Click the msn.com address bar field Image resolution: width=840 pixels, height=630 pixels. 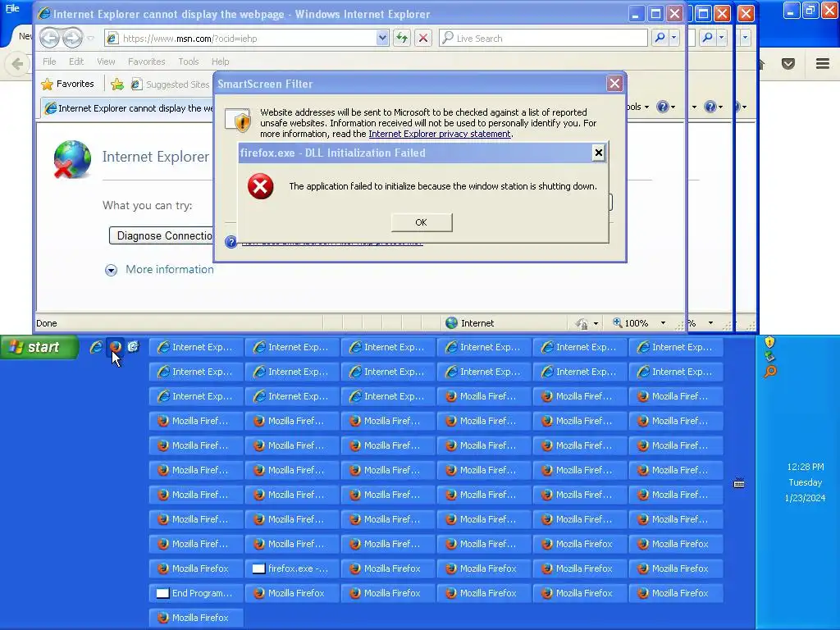(246, 38)
